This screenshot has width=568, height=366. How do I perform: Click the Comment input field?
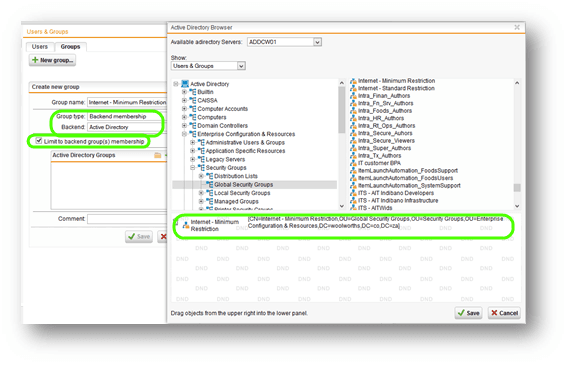(x=127, y=219)
